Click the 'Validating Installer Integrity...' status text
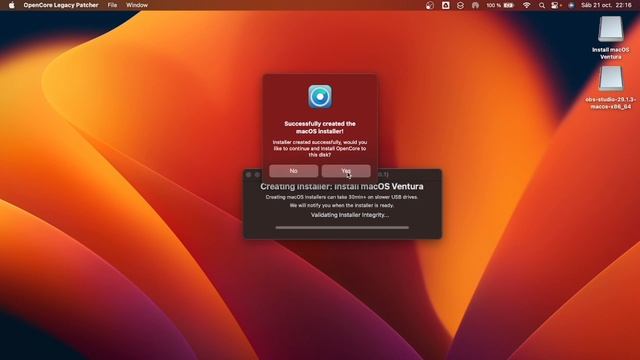 pyautogui.click(x=350, y=215)
